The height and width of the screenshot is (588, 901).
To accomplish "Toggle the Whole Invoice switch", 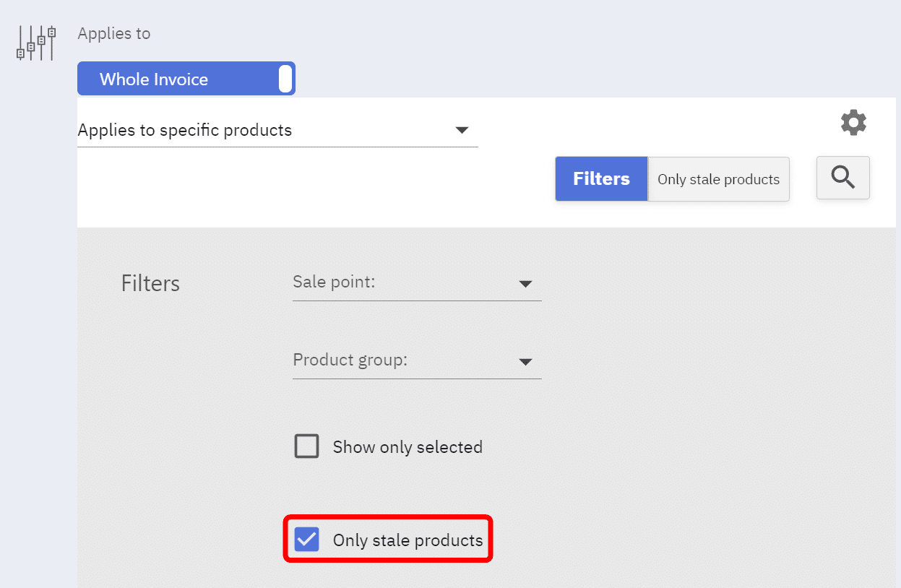I will tap(186, 79).
